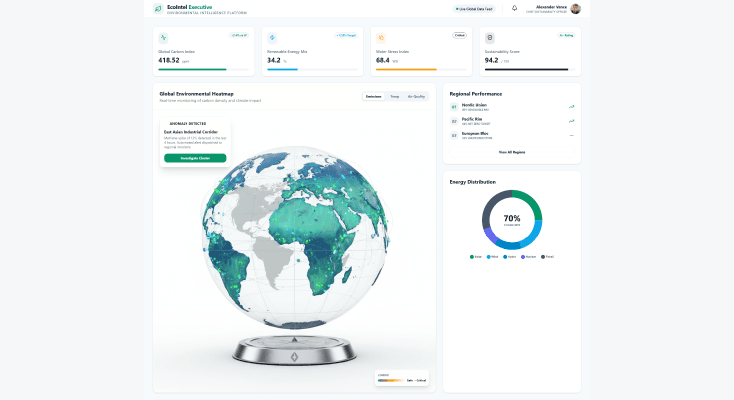Click the Fossil legend entry
The image size is (734, 400).
pyautogui.click(x=547, y=257)
